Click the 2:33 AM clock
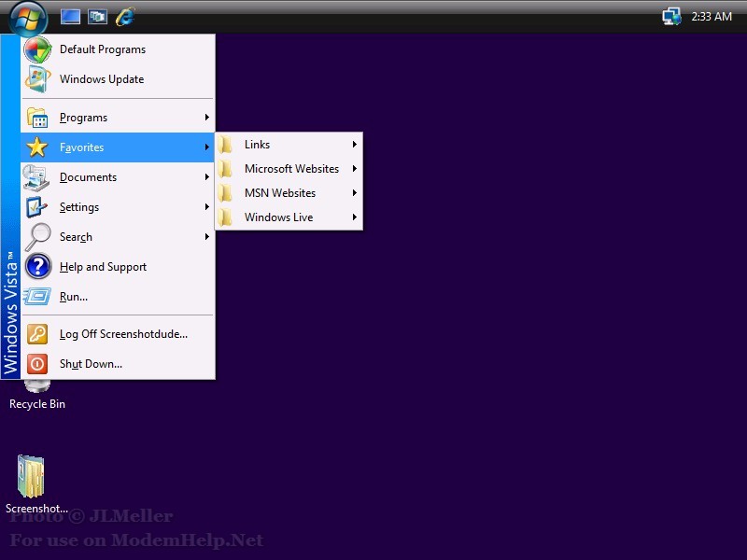The height and width of the screenshot is (560, 747). click(712, 17)
